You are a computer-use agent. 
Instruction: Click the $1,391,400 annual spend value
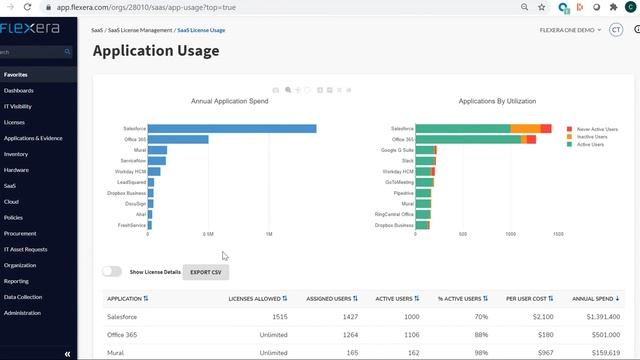tap(603, 317)
